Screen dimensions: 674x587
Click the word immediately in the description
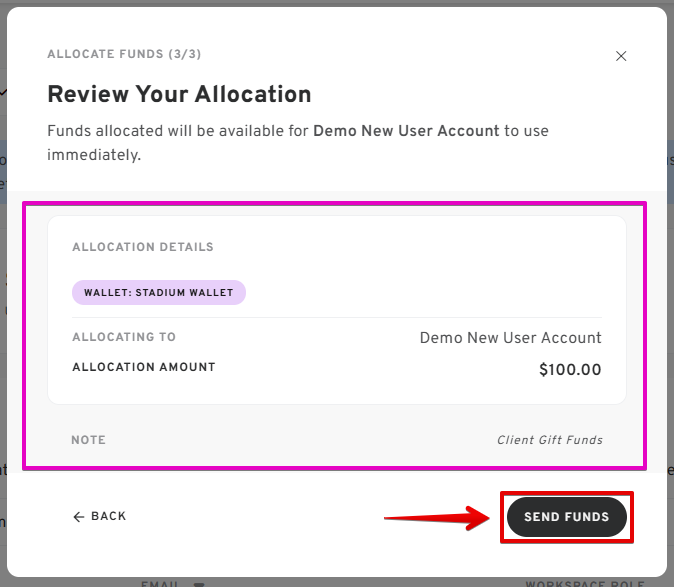coord(94,155)
